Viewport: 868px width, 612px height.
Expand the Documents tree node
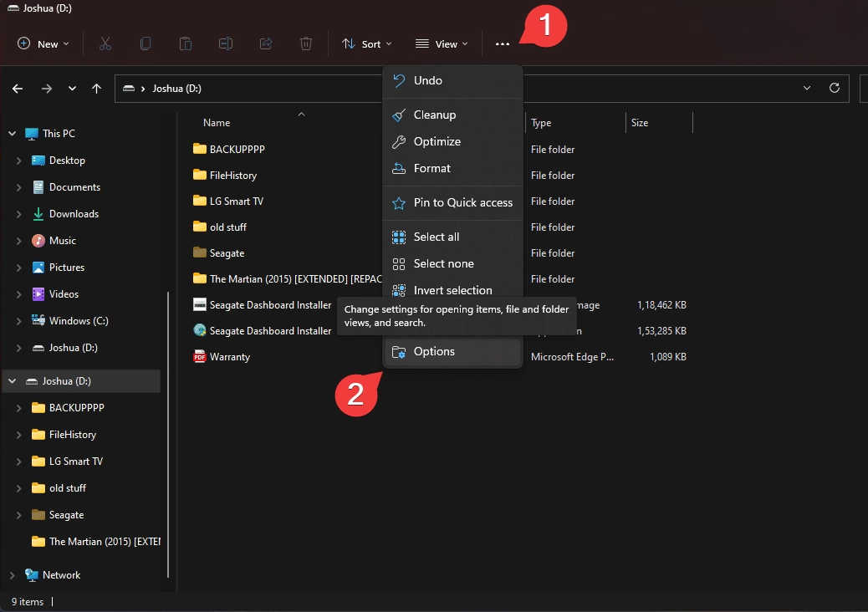click(19, 187)
